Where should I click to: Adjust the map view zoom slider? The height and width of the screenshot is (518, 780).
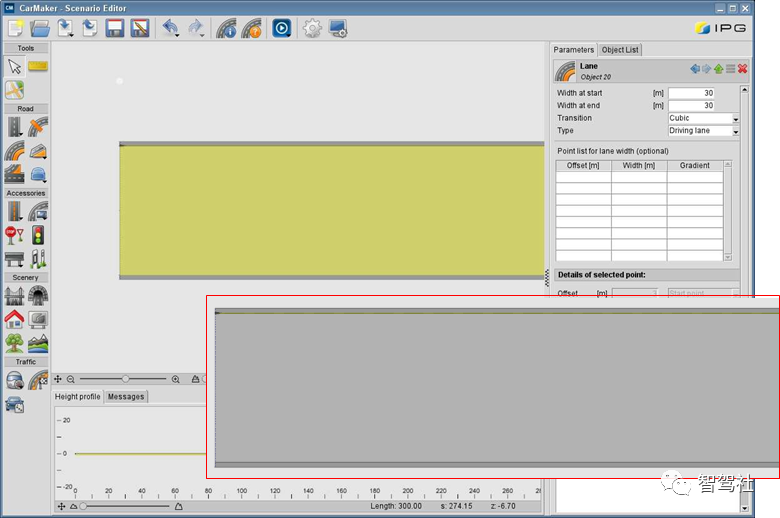click(126, 379)
